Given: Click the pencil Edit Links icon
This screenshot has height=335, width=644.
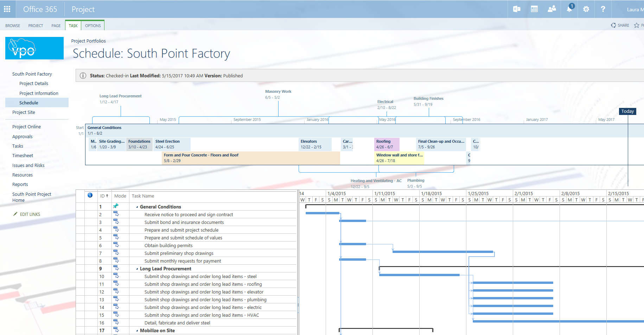Looking at the screenshot, I should coord(15,214).
